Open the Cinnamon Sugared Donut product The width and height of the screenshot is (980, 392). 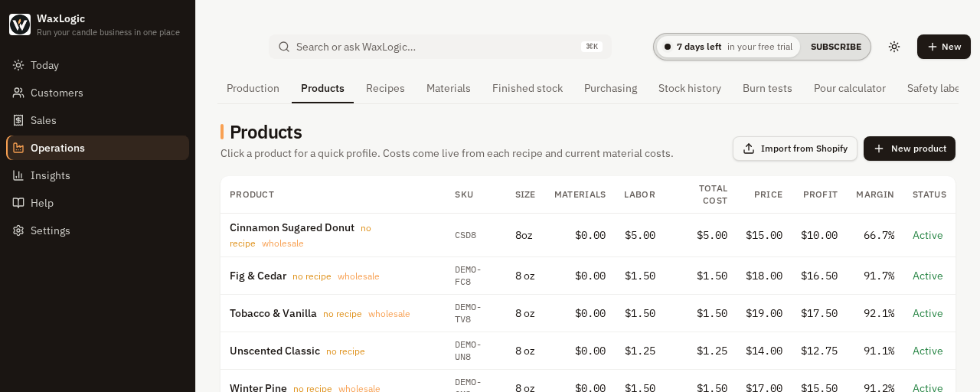(292, 227)
